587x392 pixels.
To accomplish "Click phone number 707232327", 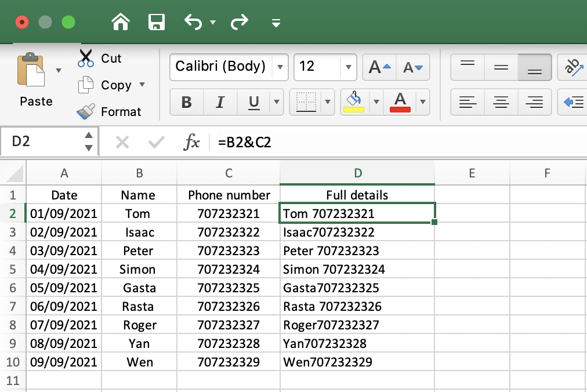I will click(229, 325).
